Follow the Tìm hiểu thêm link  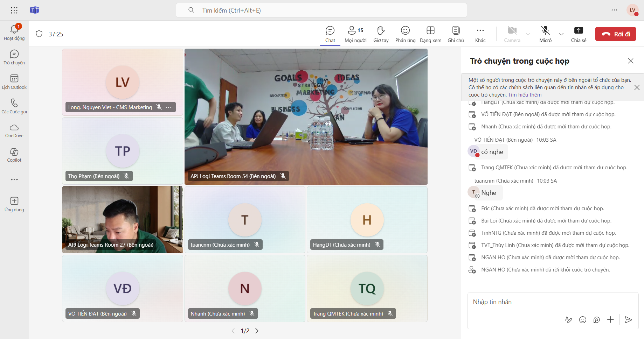pos(525,95)
